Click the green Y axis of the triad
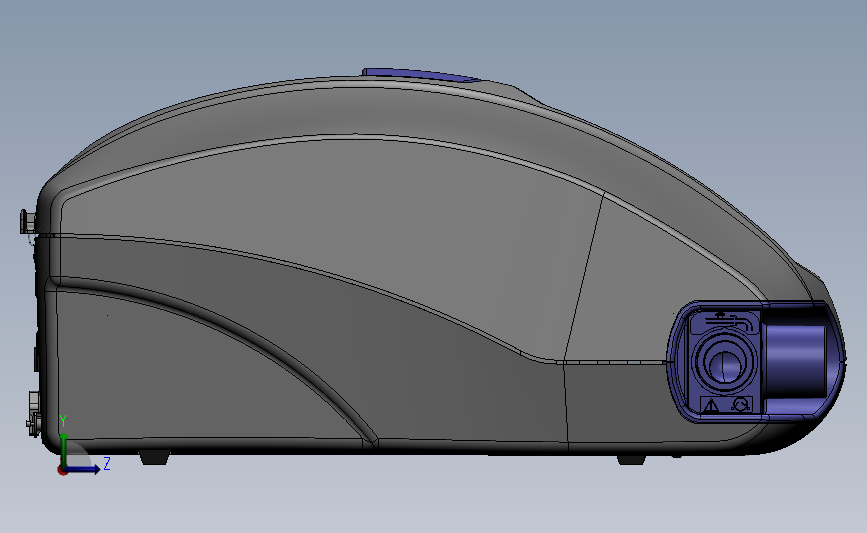Viewport: 867px width, 533px height. (x=64, y=450)
